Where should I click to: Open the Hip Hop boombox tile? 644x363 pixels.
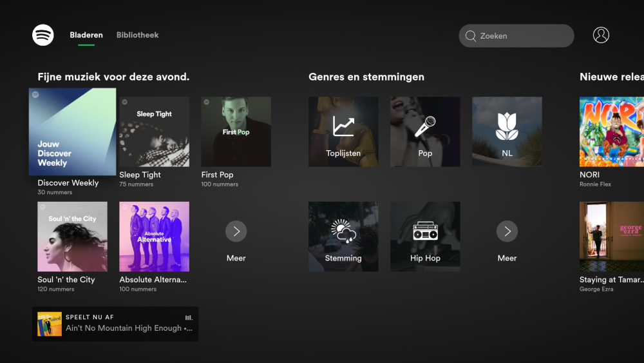pos(425,236)
